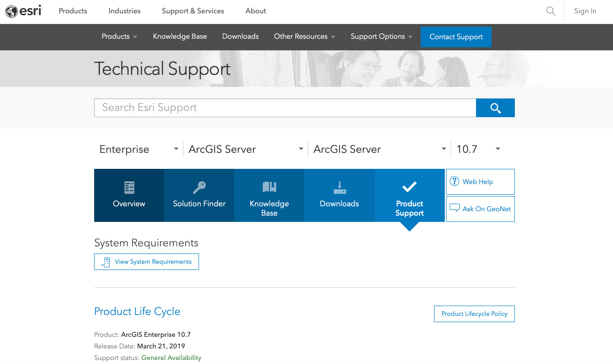Click the Web Help question mark icon
Image resolution: width=613 pixels, height=364 pixels.
pyautogui.click(x=454, y=181)
